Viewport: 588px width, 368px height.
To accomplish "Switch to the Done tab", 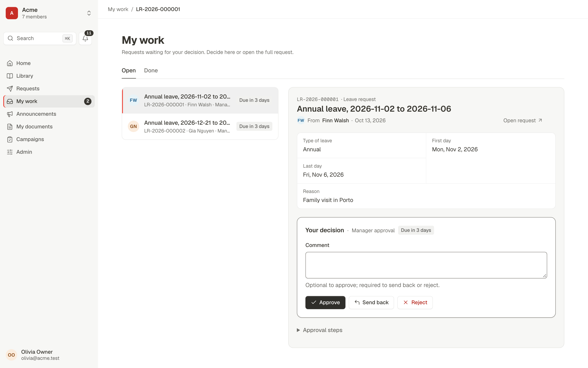I will (x=151, y=71).
